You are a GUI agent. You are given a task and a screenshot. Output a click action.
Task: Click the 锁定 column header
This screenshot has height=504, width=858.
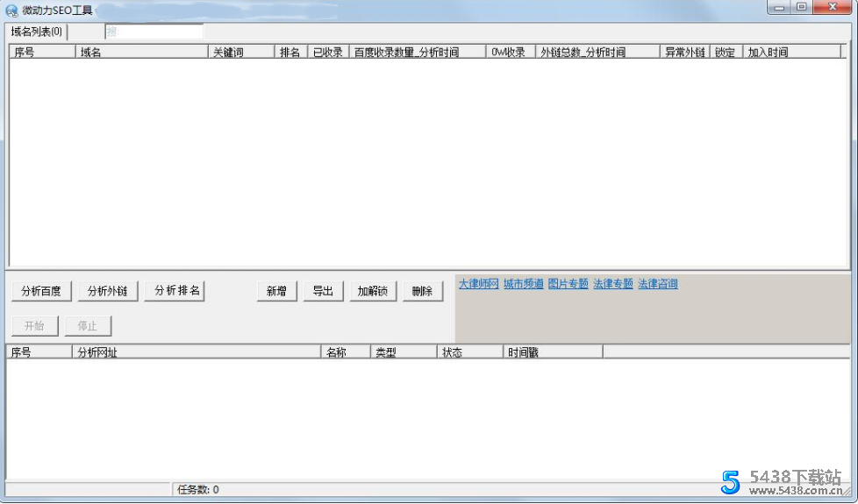point(726,52)
